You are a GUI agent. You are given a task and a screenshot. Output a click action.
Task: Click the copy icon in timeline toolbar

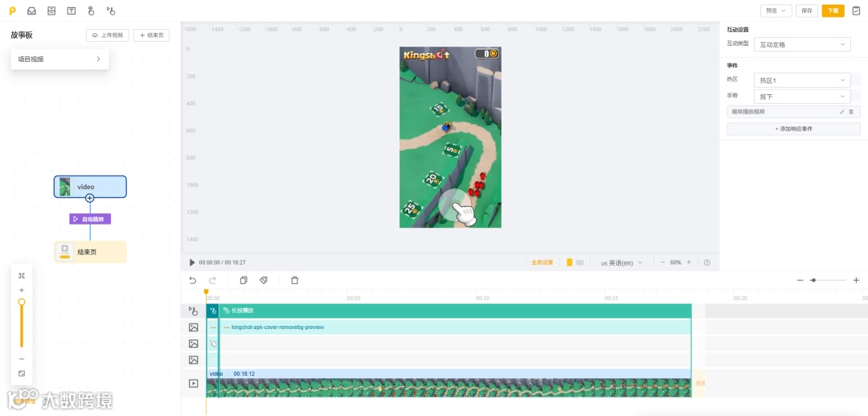[244, 280]
